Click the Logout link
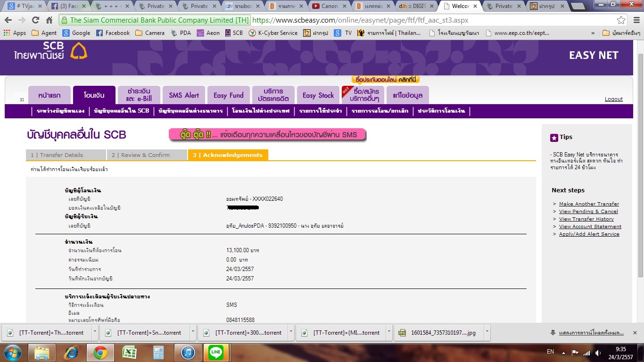 point(614,99)
